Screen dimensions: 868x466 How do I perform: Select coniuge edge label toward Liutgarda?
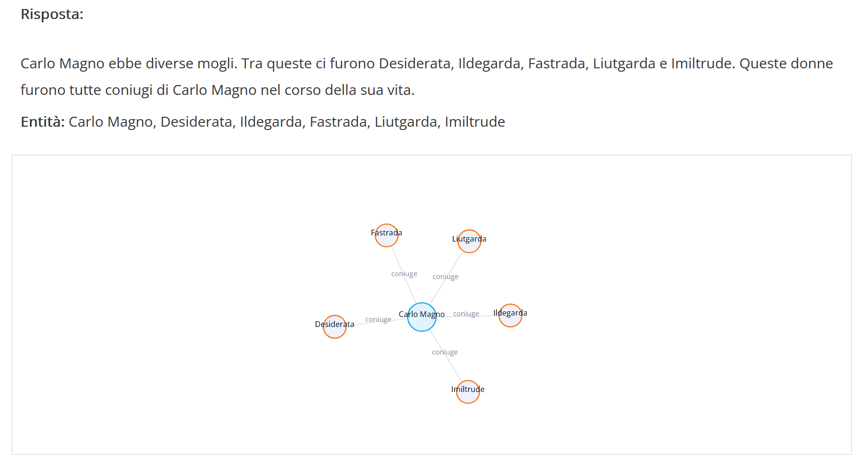[x=445, y=277]
